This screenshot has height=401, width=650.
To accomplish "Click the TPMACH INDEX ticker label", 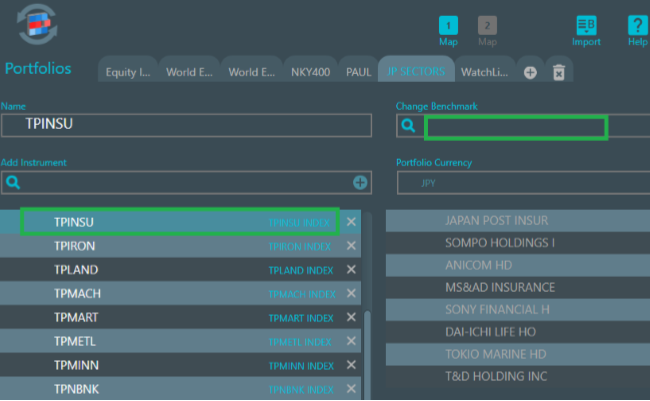I will [302, 294].
